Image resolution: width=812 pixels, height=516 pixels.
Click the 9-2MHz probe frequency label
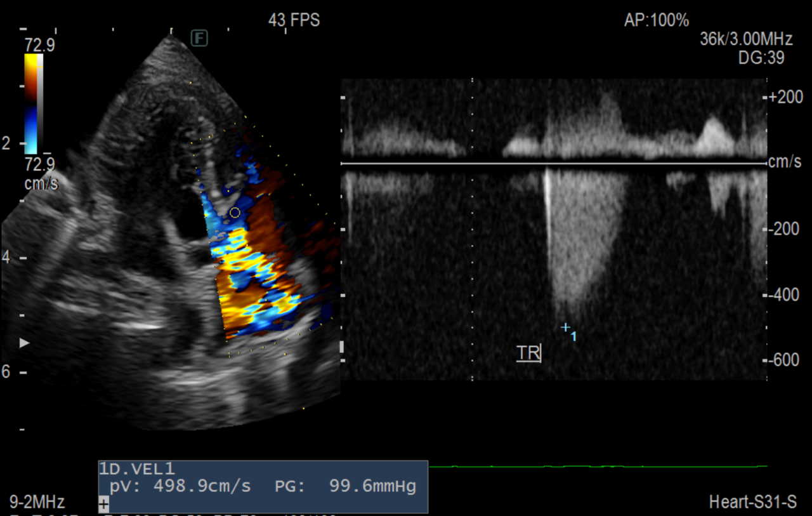click(37, 503)
